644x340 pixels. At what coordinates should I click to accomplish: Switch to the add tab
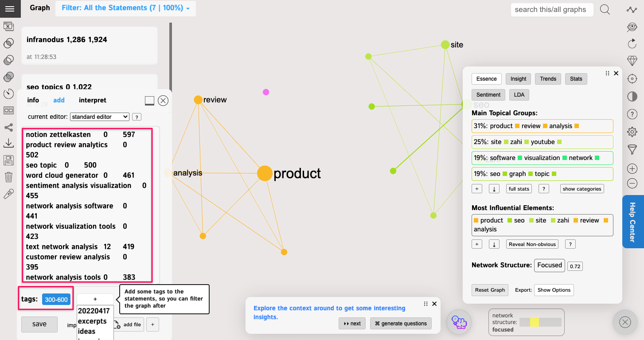point(59,100)
